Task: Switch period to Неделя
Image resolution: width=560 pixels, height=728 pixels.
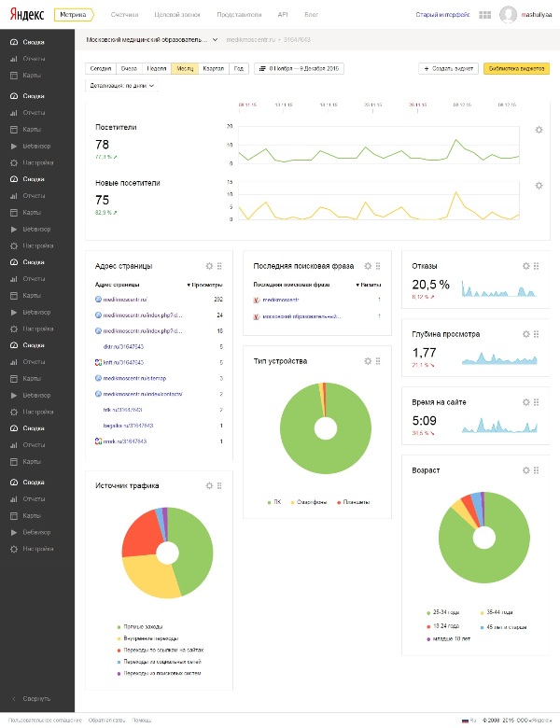Action: coord(157,68)
